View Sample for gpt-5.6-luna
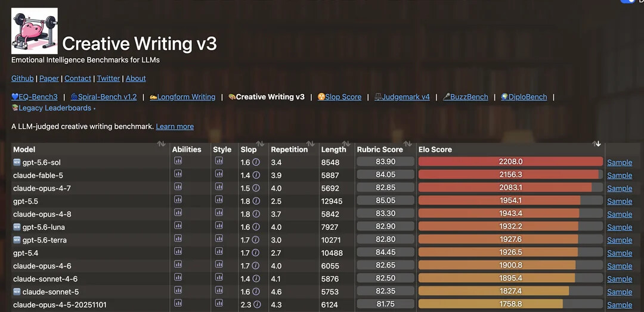Screen dimensions: 644x312 (x=620, y=227)
